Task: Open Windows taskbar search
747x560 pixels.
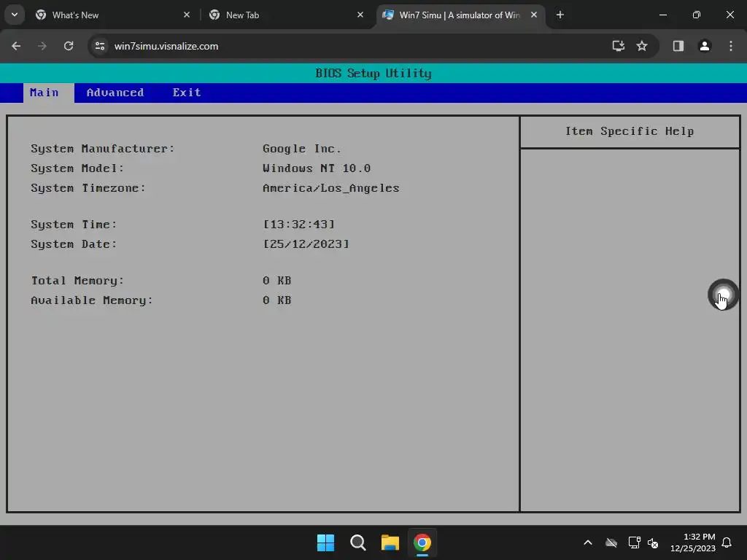Action: coord(357,542)
